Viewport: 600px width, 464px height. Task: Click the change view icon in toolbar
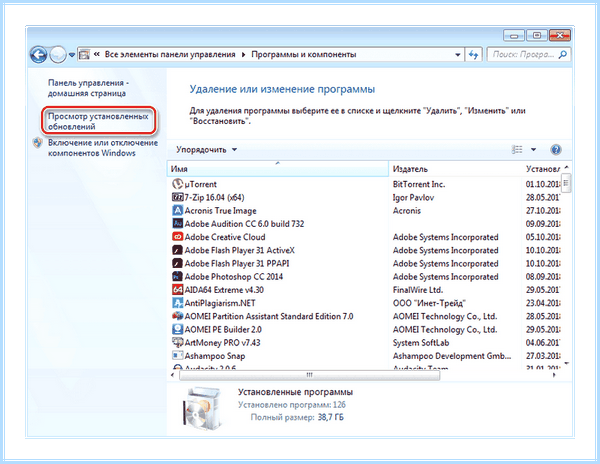[x=517, y=149]
